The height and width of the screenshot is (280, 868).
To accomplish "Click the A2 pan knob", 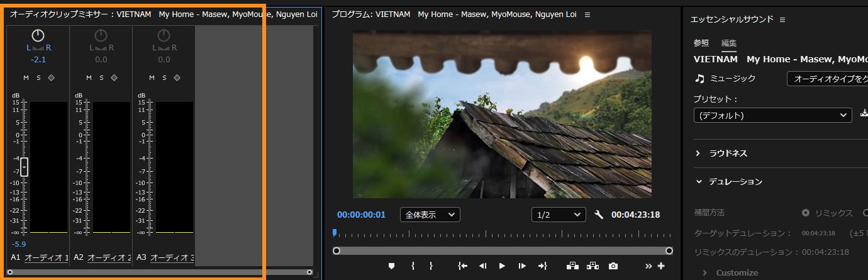I will coord(101,36).
